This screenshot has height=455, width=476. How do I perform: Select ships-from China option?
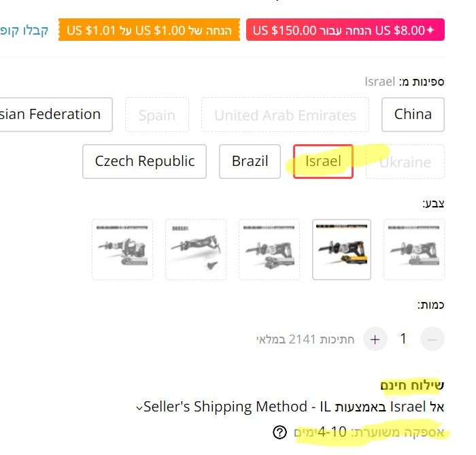click(x=413, y=114)
